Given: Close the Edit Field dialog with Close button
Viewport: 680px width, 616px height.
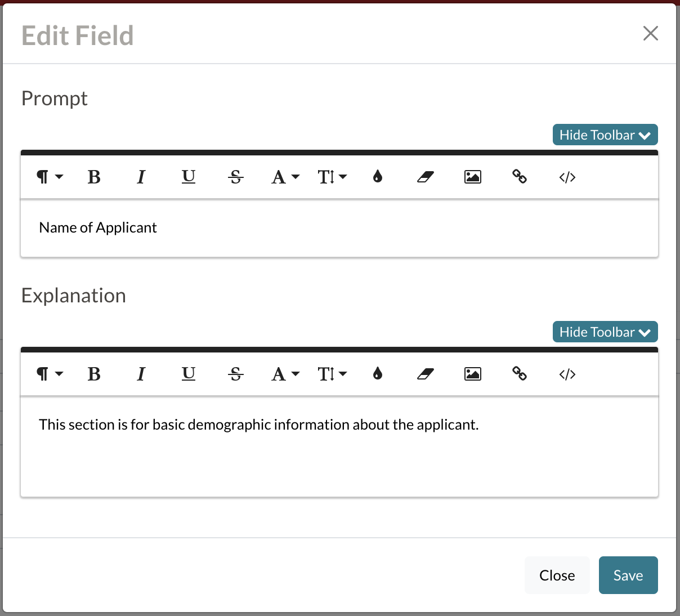Looking at the screenshot, I should [557, 575].
